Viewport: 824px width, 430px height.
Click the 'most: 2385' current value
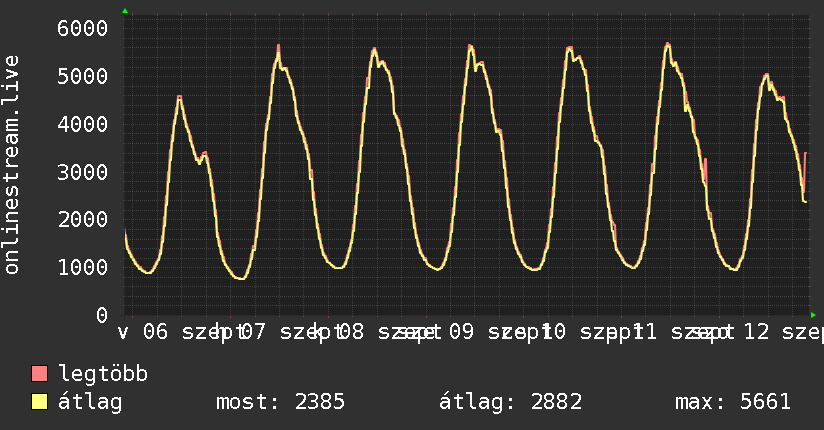click(281, 402)
